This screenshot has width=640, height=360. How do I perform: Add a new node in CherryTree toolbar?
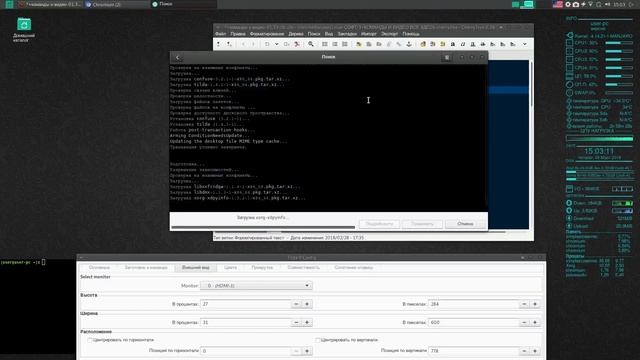[219, 44]
